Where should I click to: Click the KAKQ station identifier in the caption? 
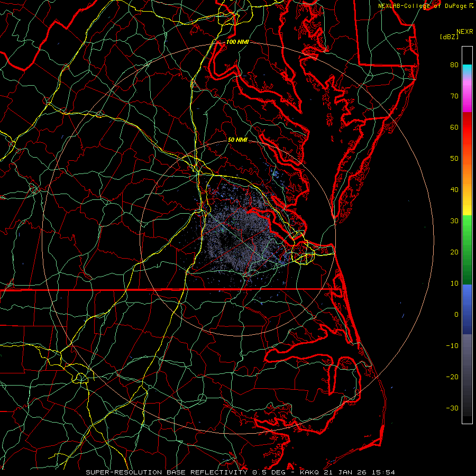click(x=310, y=472)
